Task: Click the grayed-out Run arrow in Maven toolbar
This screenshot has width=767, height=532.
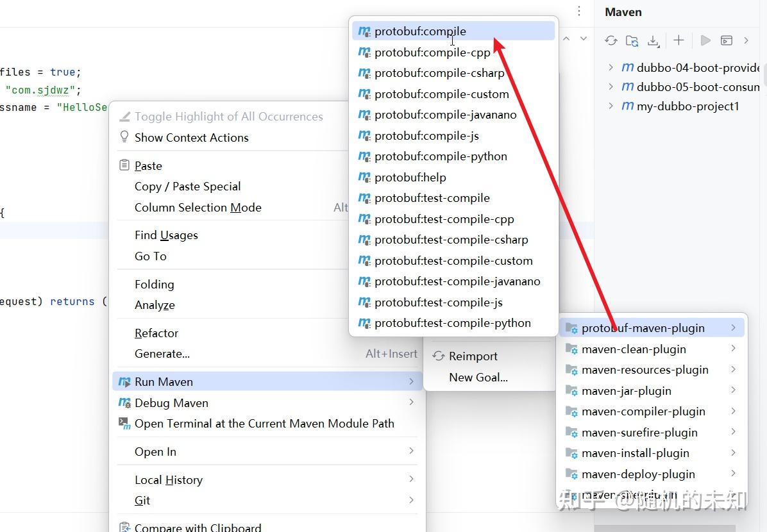Action: [x=705, y=40]
